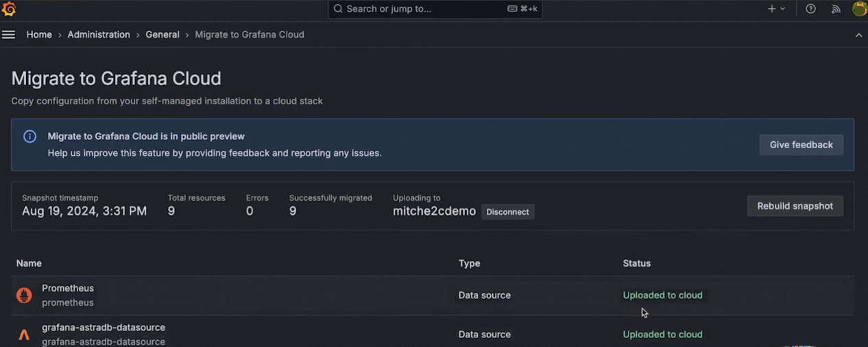The image size is (868, 347).
Task: Open the help question mark icon
Action: pyautogui.click(x=811, y=9)
